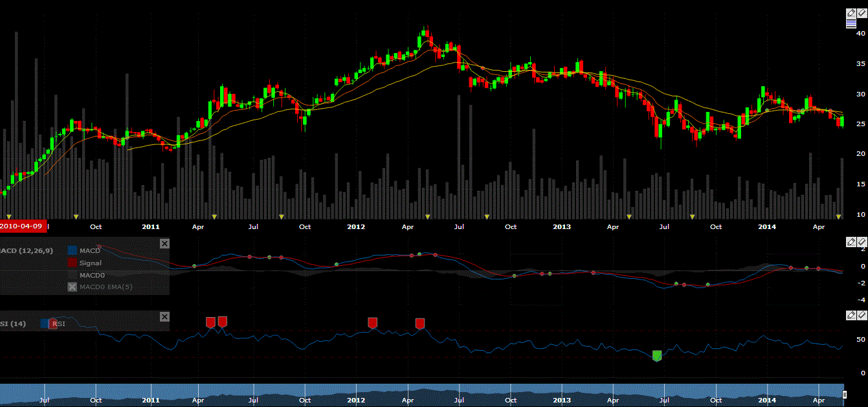Click the rightmost tool icon on the MACD panel
Screen dimensions: 868x407
862,242
